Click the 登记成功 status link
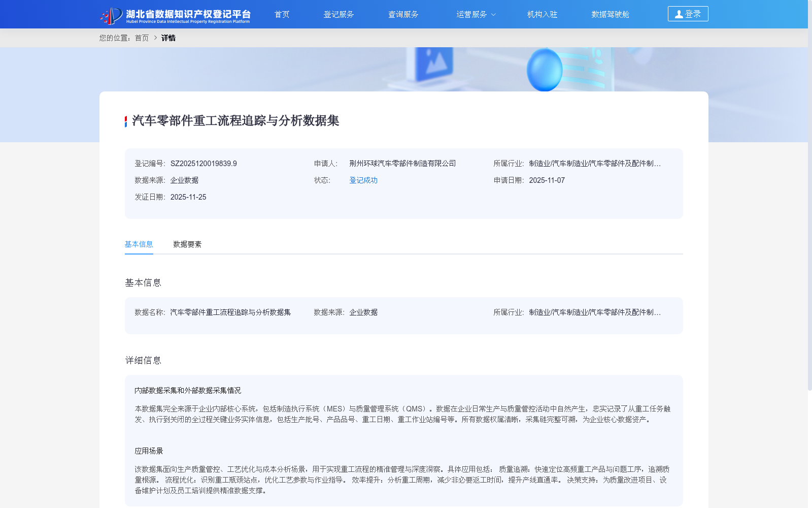Viewport: 812px width, 508px height. (363, 180)
